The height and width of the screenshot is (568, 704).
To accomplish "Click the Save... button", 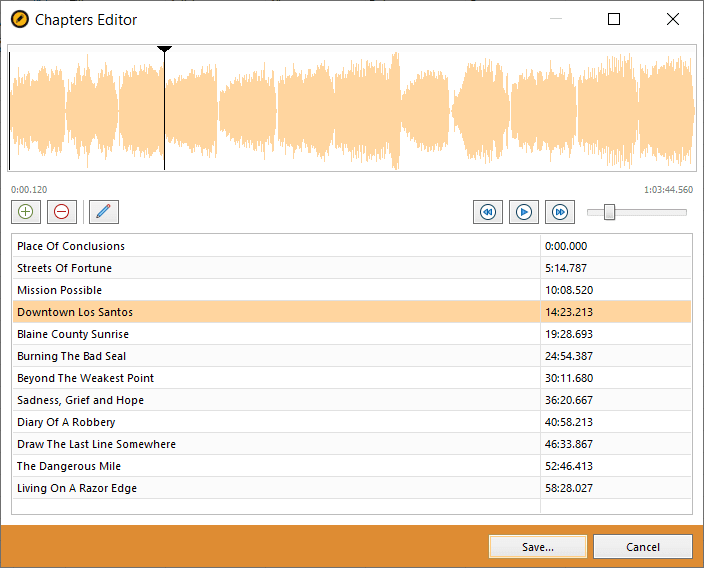I will [537, 546].
